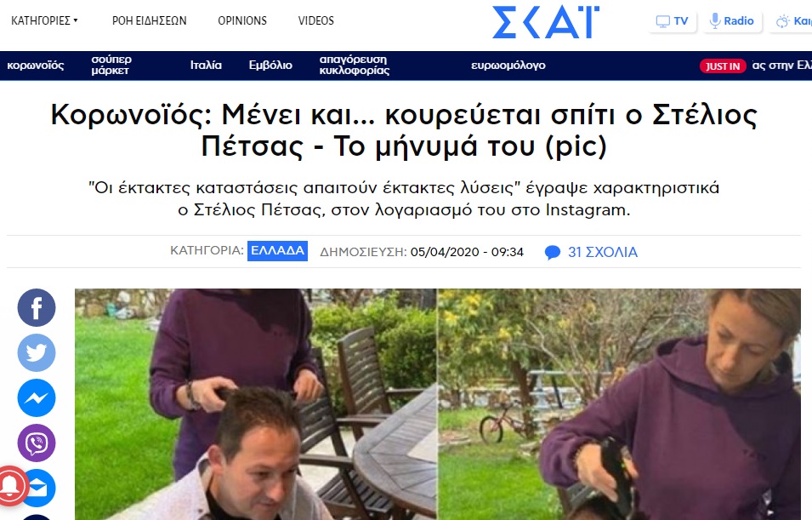Go to OPINIONS section
Image resolution: width=812 pixels, height=520 pixels.
[241, 20]
